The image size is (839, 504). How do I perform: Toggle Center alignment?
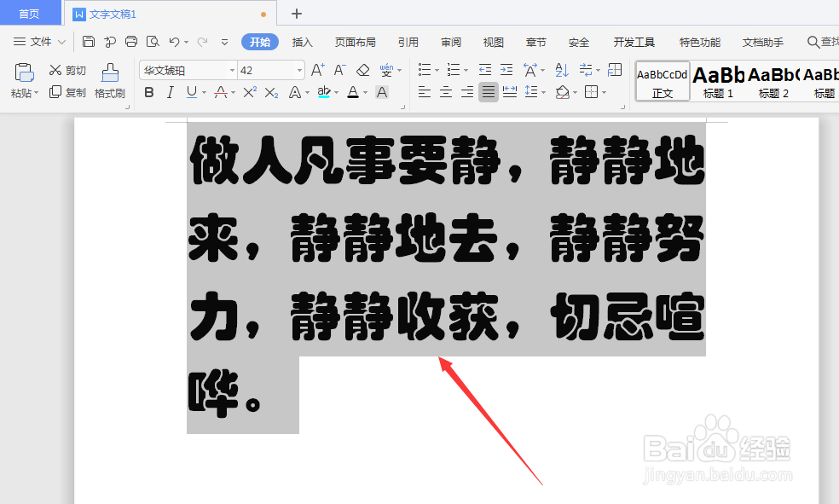coord(446,92)
